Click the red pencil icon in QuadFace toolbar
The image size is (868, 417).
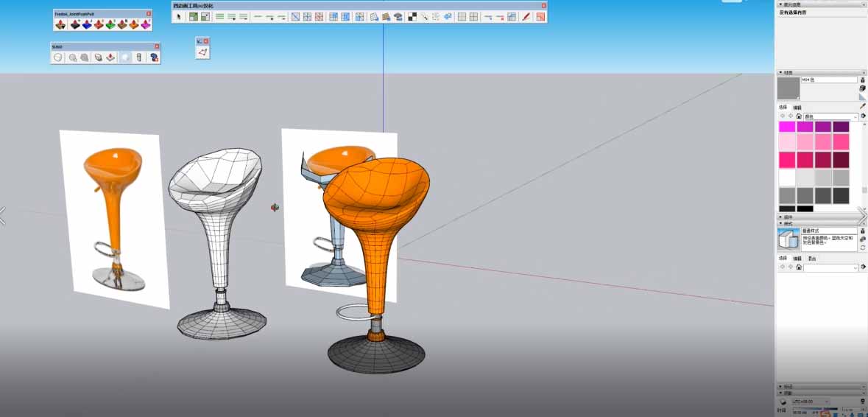click(526, 16)
